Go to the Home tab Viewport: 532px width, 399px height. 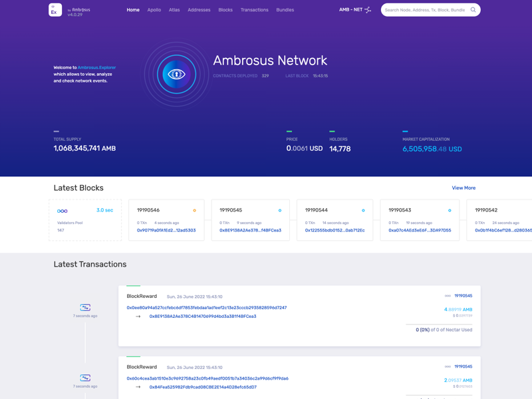pos(133,10)
